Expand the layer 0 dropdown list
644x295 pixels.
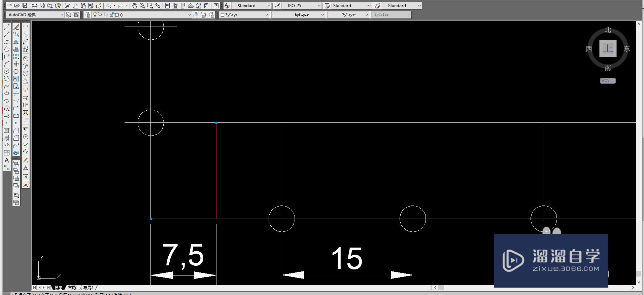coord(190,15)
